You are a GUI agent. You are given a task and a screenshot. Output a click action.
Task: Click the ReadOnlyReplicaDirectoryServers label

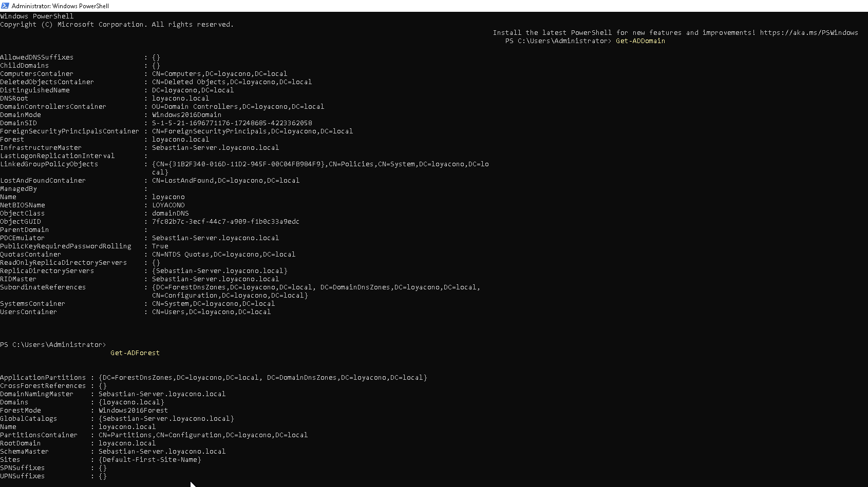tap(64, 263)
